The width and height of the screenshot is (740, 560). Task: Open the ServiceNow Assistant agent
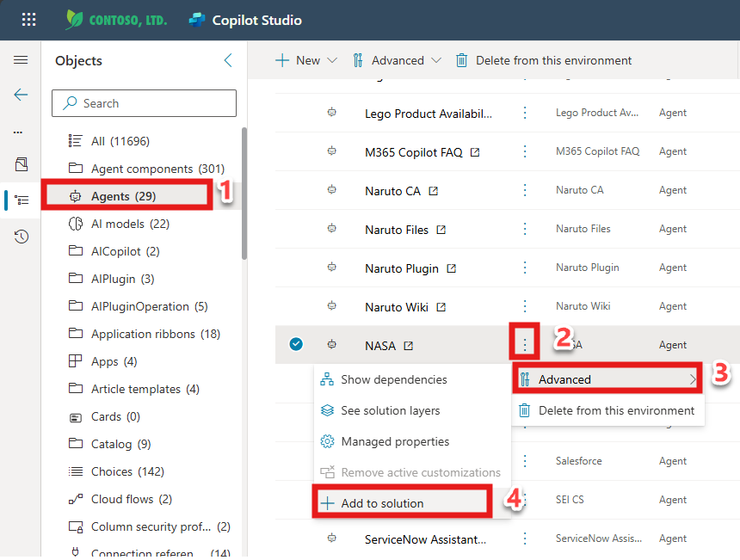click(x=425, y=539)
